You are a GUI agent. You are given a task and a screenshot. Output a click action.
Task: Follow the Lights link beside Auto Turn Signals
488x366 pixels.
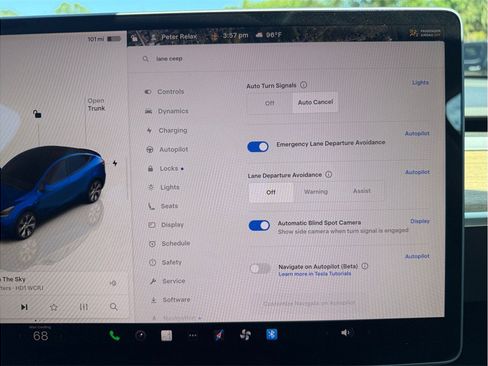[x=420, y=82]
